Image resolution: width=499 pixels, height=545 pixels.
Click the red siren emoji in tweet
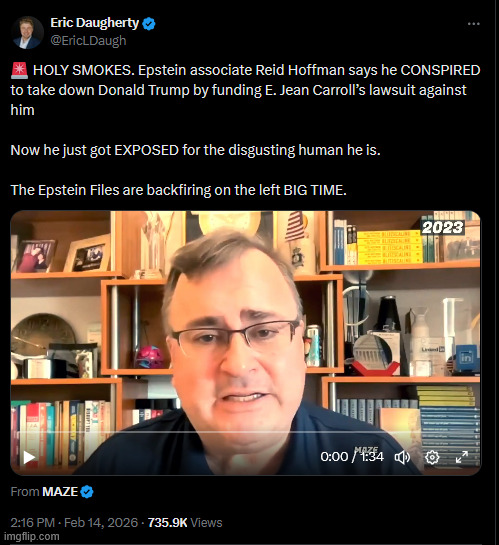click(x=19, y=71)
